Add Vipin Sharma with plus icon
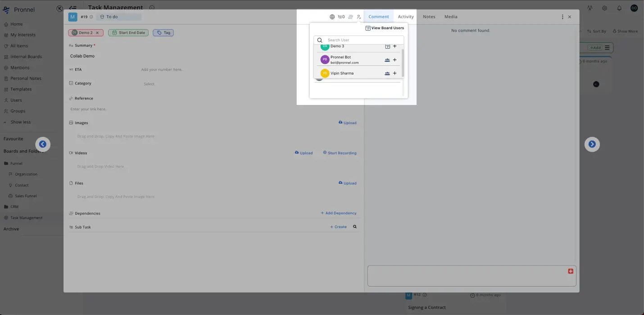644x315 pixels. tap(395, 73)
